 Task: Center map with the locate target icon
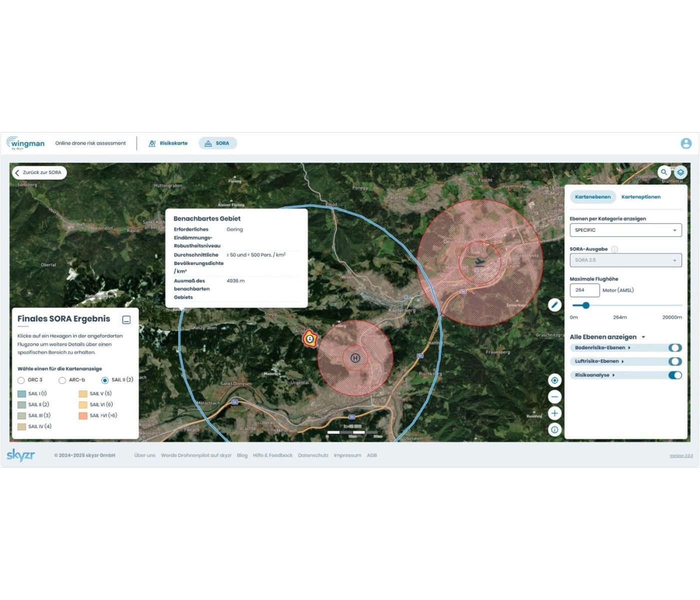click(554, 380)
